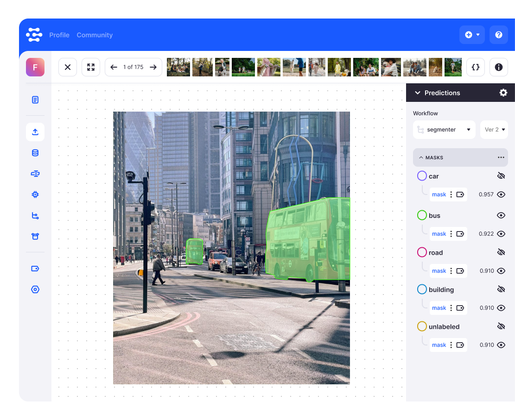Viewport: 515px width, 420px height.
Task: Click the upload icon in left sidebar
Action: 35,132
